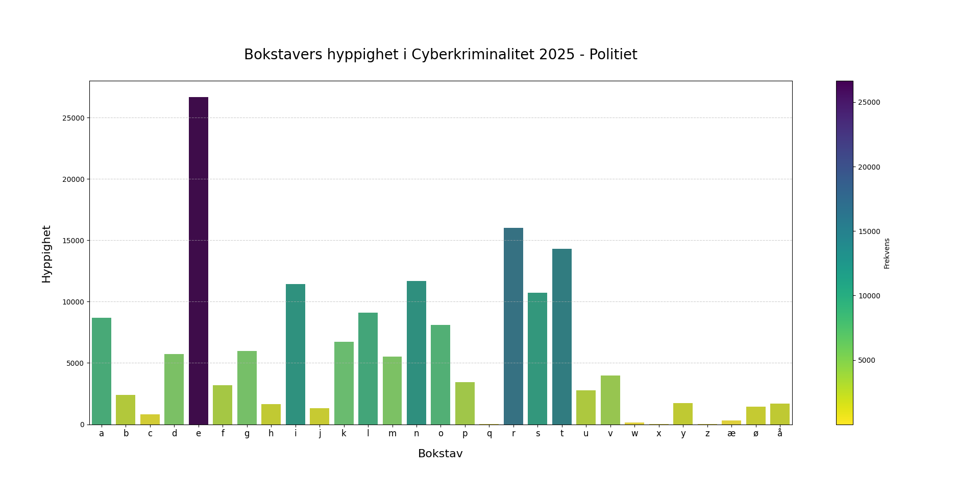Select the bar for letter r
The height and width of the screenshot is (493, 980).
click(513, 326)
